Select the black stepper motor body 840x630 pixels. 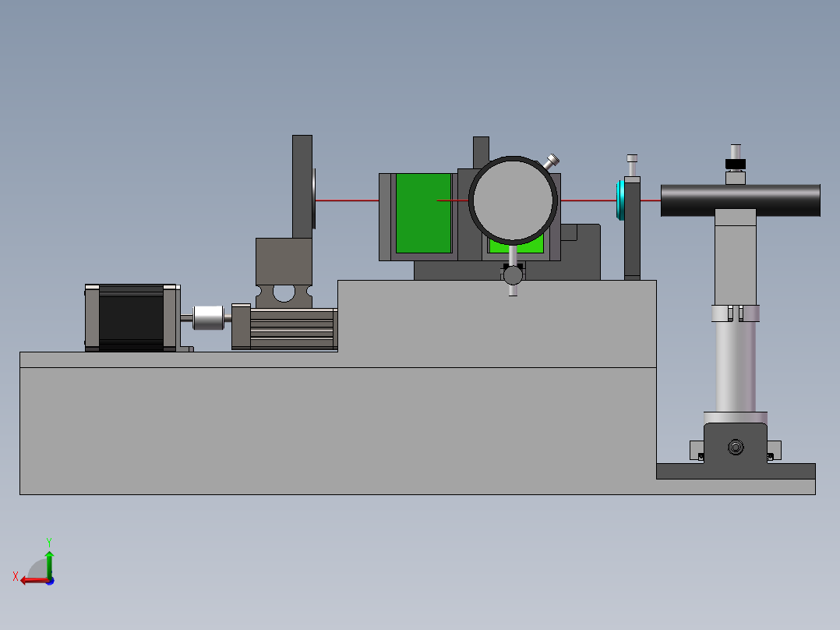[131, 318]
